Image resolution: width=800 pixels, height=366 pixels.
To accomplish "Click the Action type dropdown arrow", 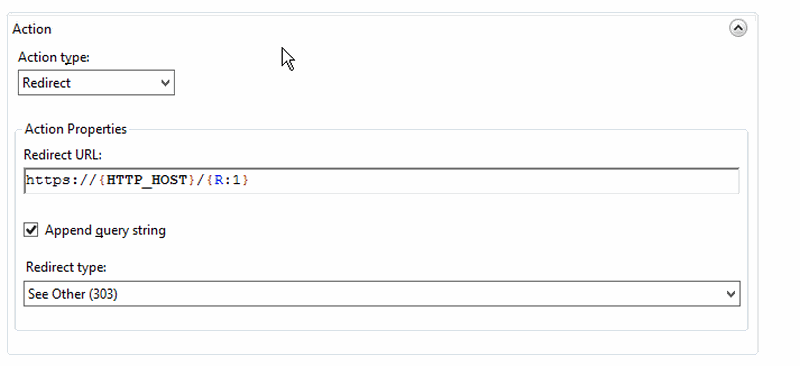I will coord(165,83).
